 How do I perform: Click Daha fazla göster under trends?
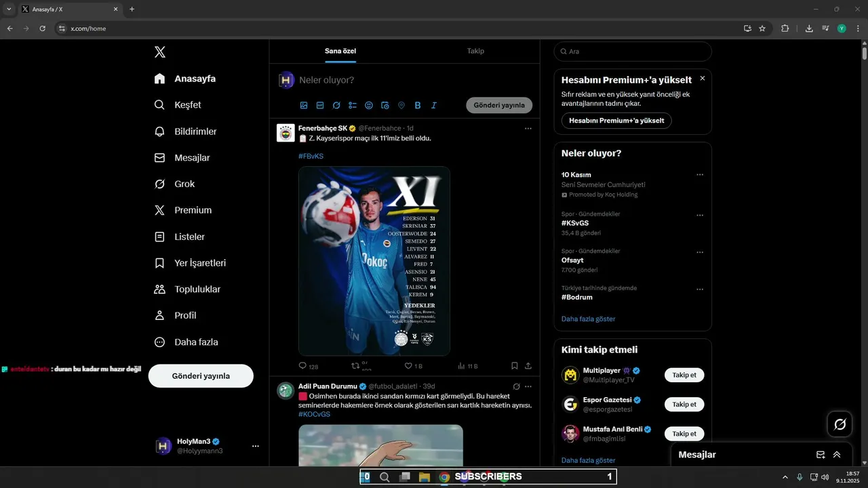589,319
